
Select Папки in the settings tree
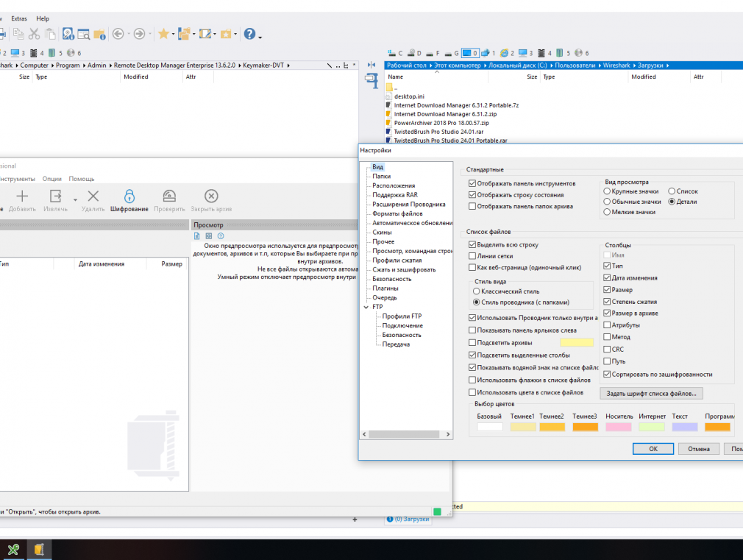pyautogui.click(x=382, y=177)
